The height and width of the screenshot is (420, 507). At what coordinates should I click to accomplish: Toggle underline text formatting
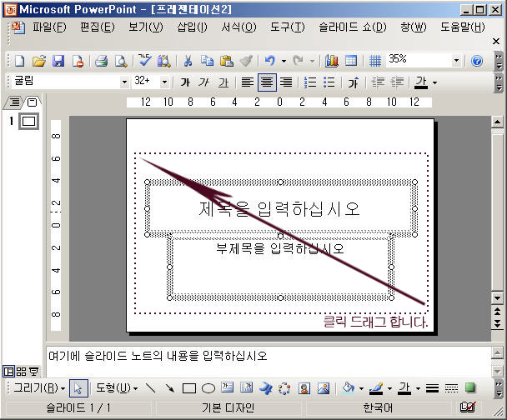tap(223, 82)
